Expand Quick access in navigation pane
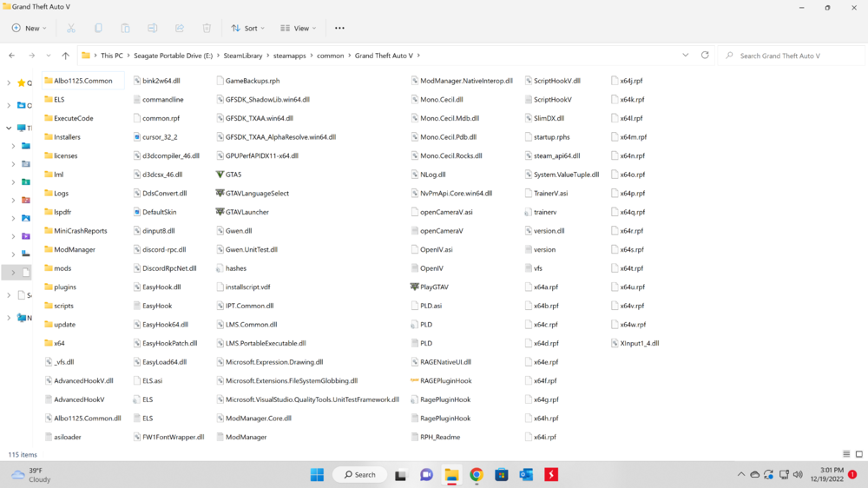The width and height of the screenshot is (868, 488). coord(9,83)
